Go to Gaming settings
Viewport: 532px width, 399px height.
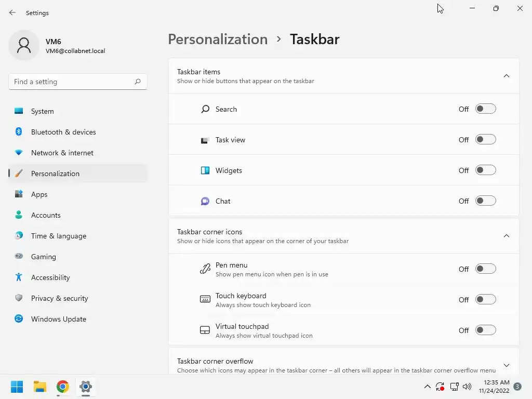coord(78,257)
